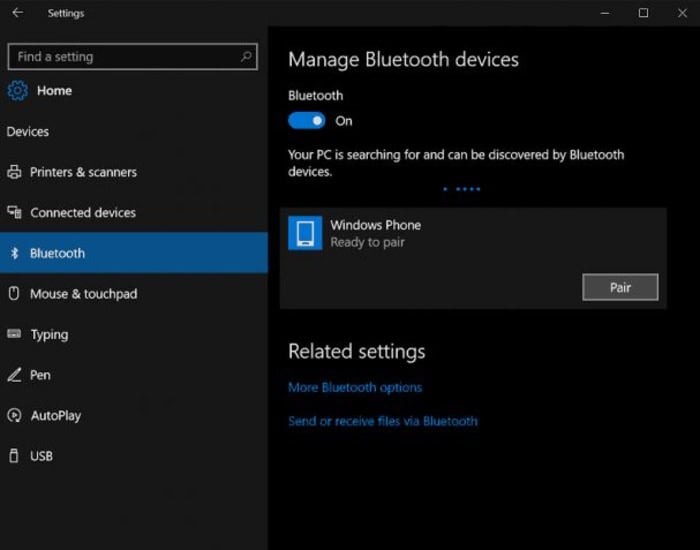Click the USB drive icon
The height and width of the screenshot is (550, 700).
click(x=14, y=456)
